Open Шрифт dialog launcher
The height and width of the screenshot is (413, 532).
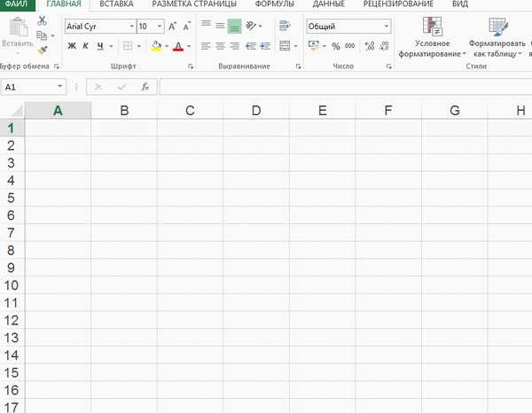191,66
